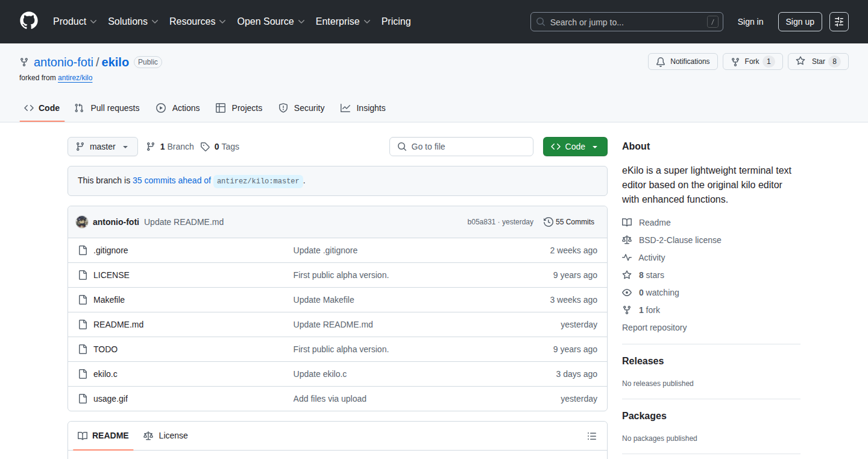Open the BSD-2-Clause license link

672,240
